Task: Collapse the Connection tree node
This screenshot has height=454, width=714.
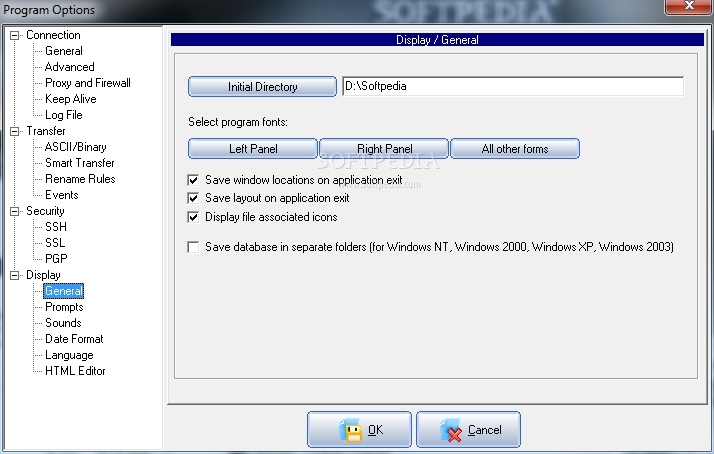Action: point(15,36)
